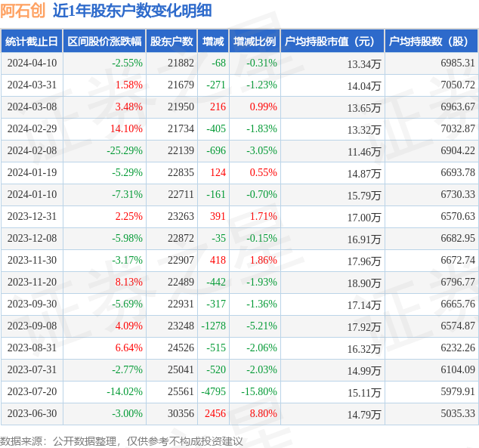Click the date cell 2023-08-31
The height and width of the screenshot is (448, 479).
(x=32, y=348)
